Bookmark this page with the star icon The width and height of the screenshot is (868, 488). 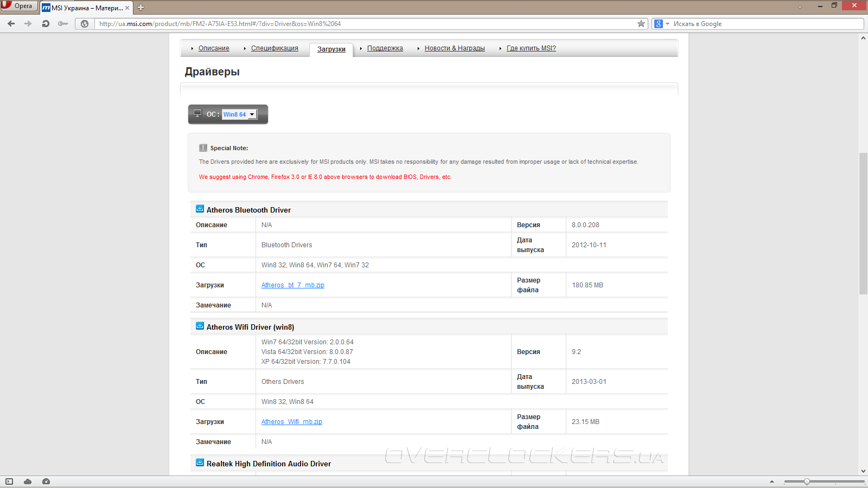tap(641, 24)
